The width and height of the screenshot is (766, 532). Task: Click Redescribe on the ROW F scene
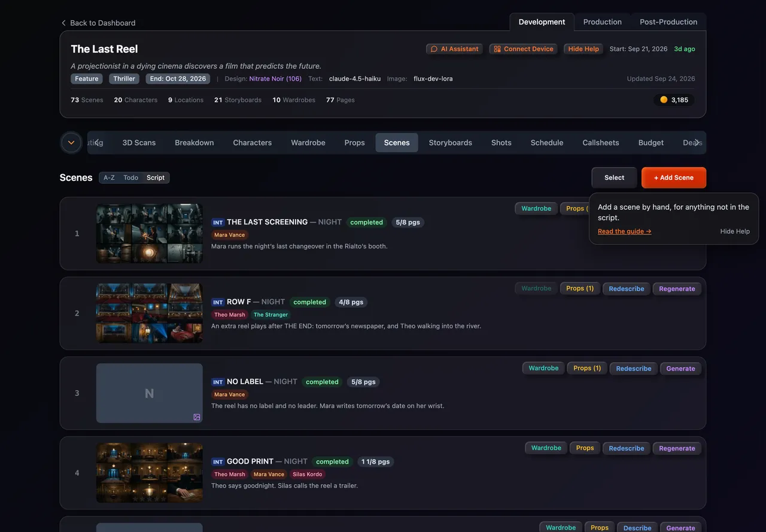(627, 288)
